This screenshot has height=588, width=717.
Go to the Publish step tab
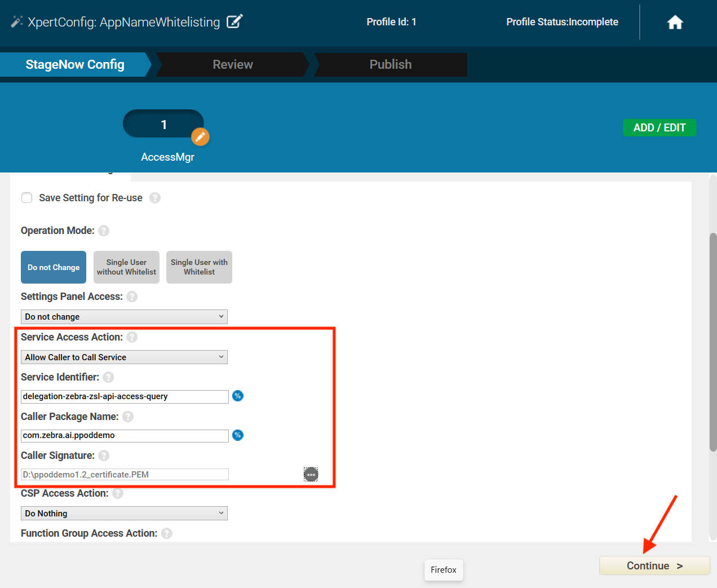[x=391, y=65]
